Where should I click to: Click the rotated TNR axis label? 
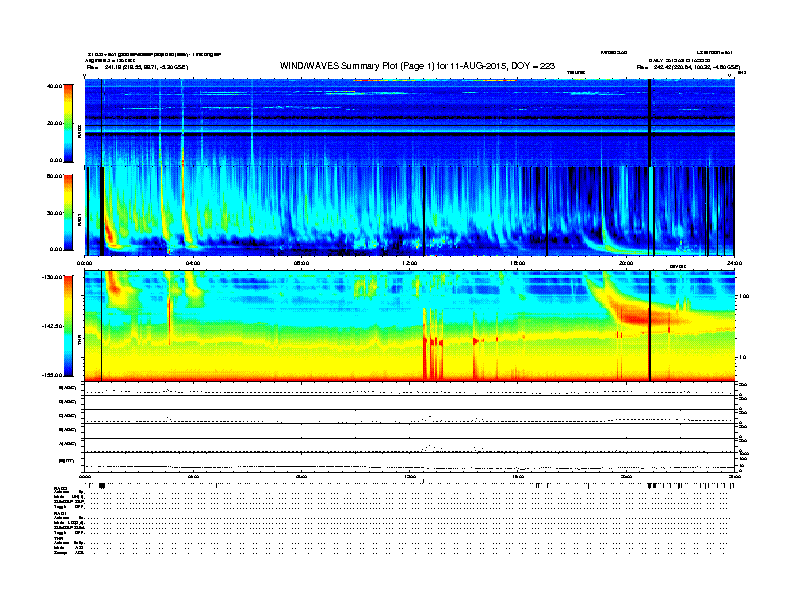79,342
